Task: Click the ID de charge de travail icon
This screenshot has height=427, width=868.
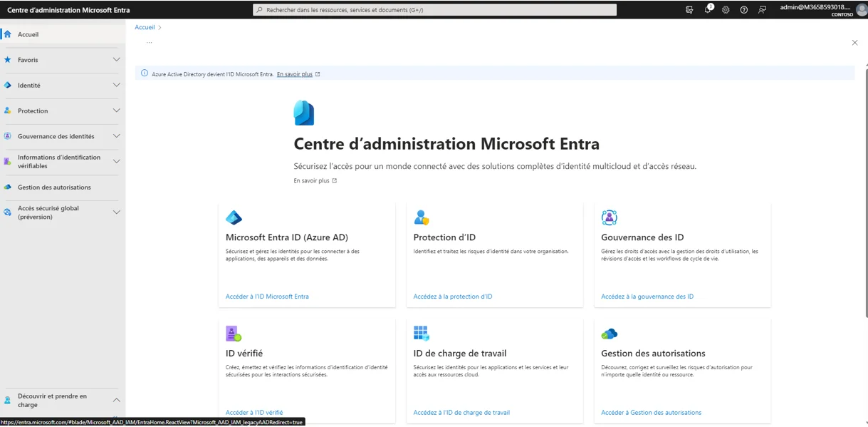Action: pos(422,333)
